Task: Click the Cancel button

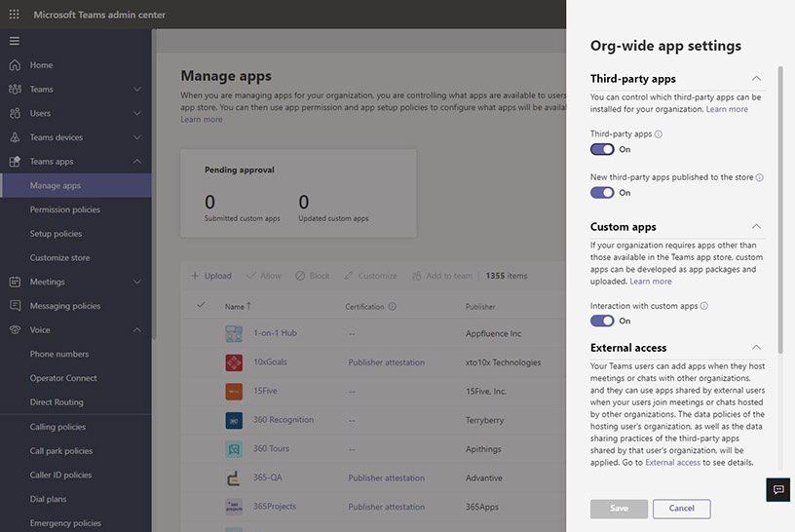Action: (x=681, y=509)
